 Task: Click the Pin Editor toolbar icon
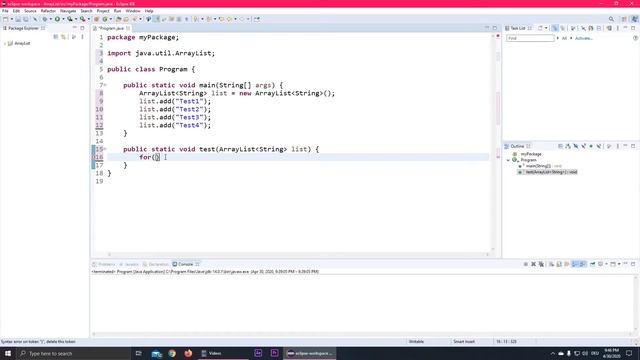click(x=257, y=19)
